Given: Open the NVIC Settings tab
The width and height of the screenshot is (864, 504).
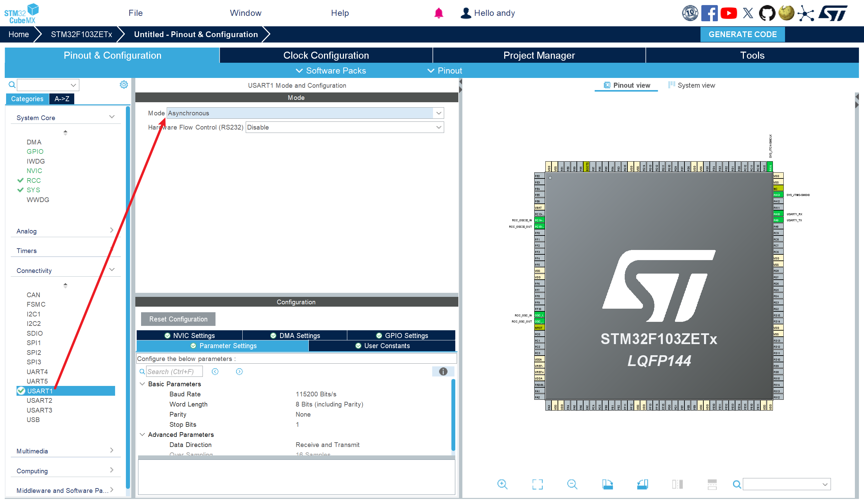Looking at the screenshot, I should [x=190, y=335].
